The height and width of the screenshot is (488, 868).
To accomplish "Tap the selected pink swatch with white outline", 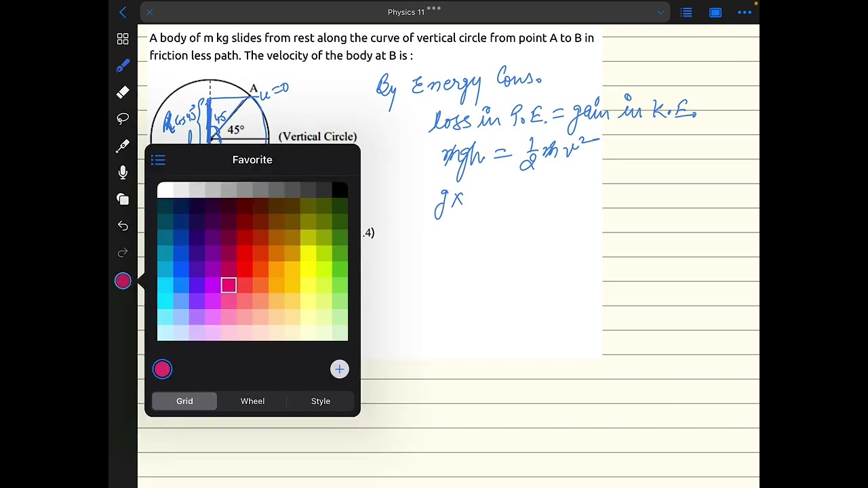I will coord(229,285).
